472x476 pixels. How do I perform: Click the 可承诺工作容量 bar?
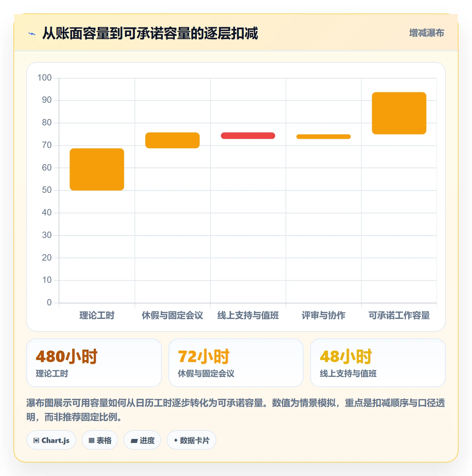coord(399,113)
